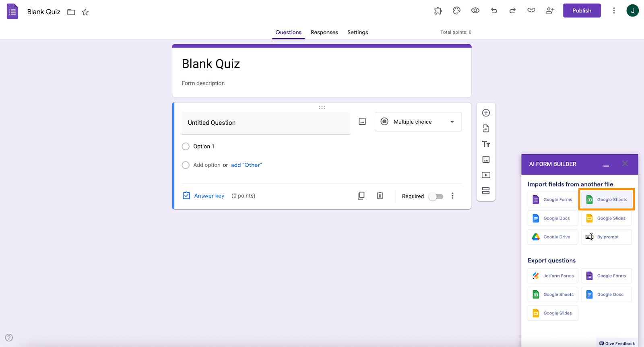Viewport: 644px width, 347px height.
Task: Duplicate the Untitled Question
Action: 361,196
